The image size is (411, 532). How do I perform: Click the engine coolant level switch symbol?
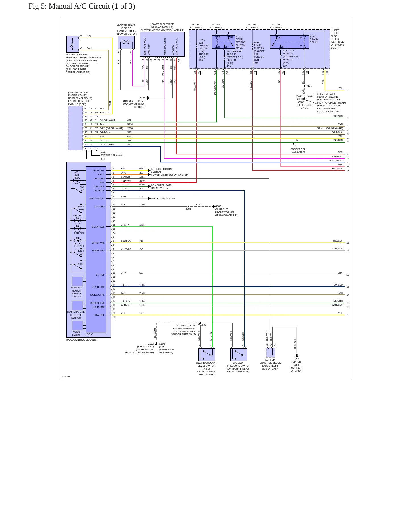206,354
